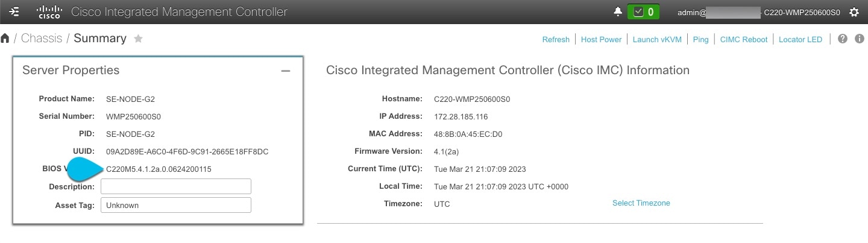Click the Ping link
The height and width of the screenshot is (243, 868).
tap(700, 39)
